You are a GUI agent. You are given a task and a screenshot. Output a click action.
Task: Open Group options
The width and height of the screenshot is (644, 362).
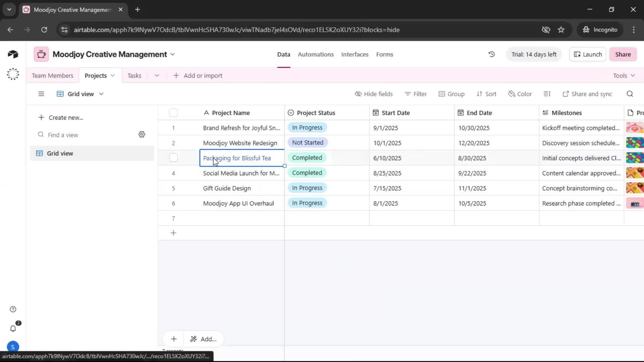[451, 94]
